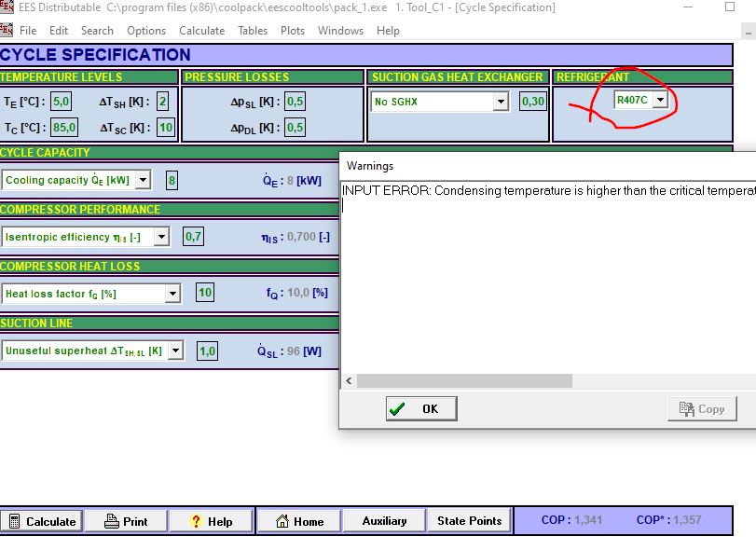Viewport: 756px width, 550px height.
Task: Click the EES application icon in title bar
Action: click(7, 7)
